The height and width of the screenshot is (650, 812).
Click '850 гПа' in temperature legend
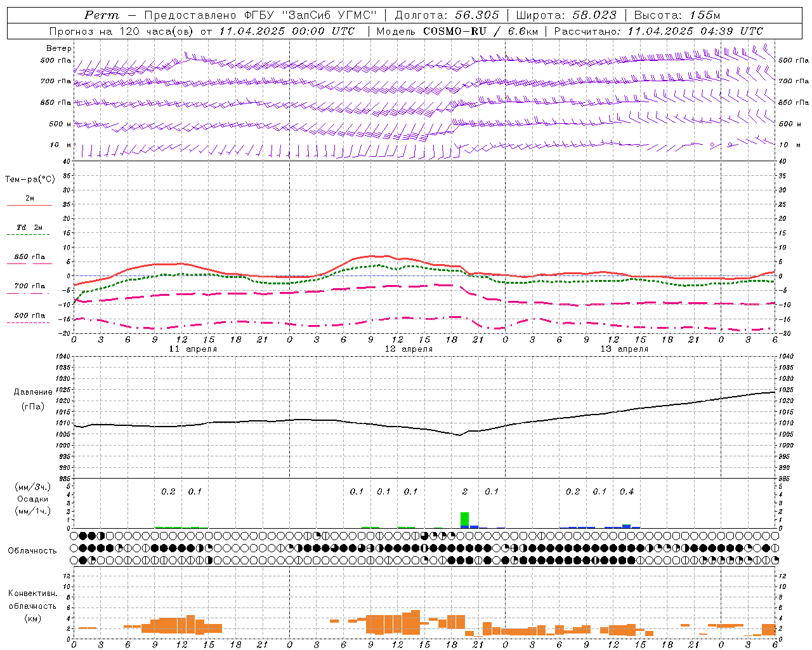pyautogui.click(x=30, y=257)
